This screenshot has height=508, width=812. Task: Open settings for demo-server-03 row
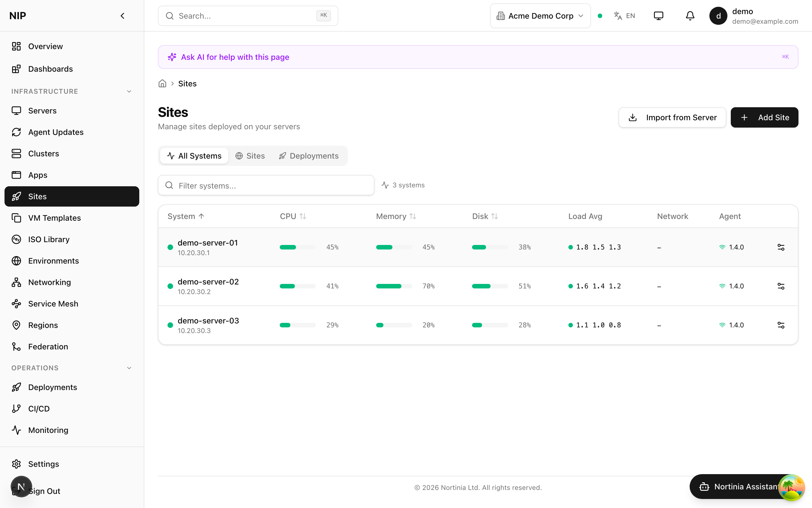click(x=781, y=325)
